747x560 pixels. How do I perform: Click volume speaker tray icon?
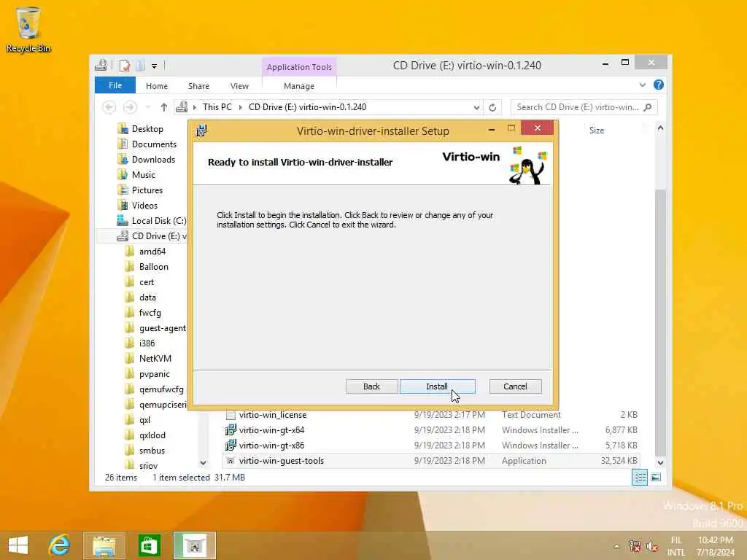click(651, 546)
